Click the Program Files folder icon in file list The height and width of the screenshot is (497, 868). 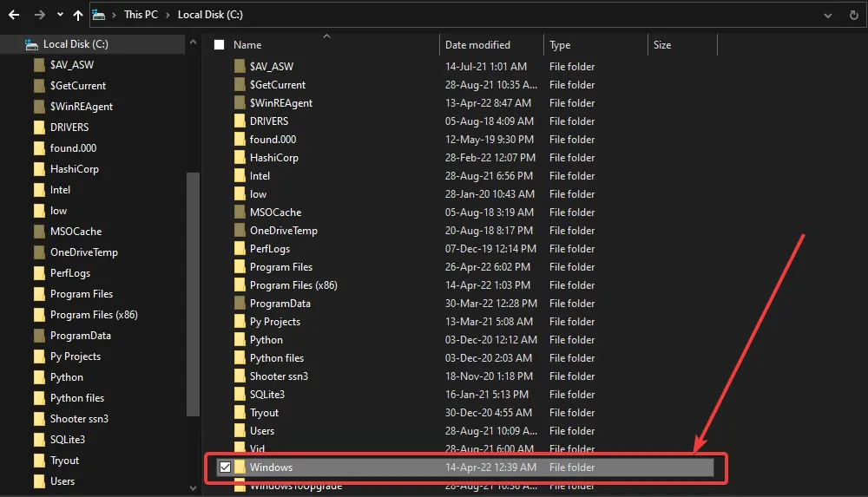[x=240, y=267]
